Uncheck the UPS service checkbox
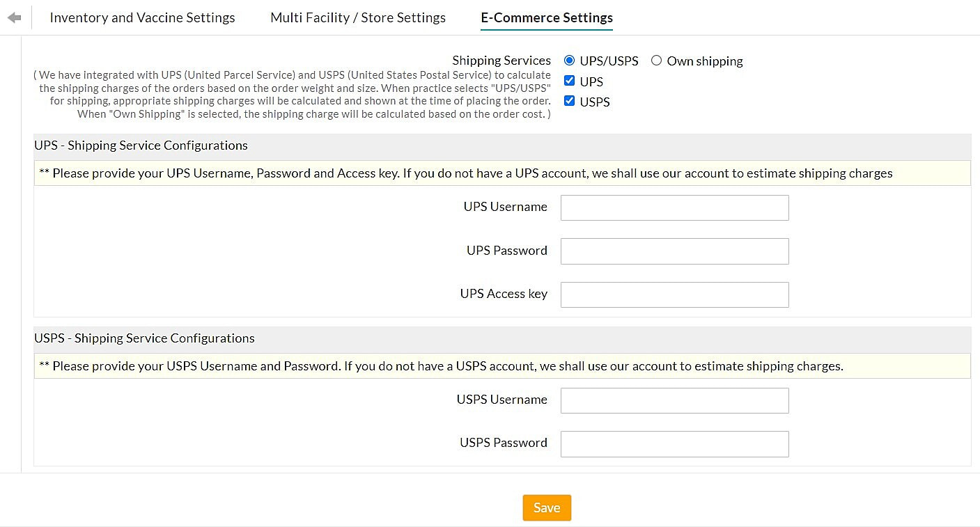 tap(569, 80)
